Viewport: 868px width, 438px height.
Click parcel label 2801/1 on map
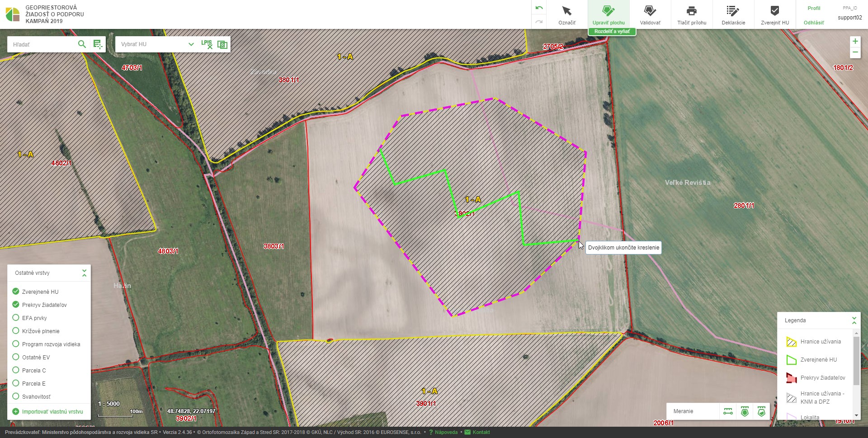coord(744,206)
